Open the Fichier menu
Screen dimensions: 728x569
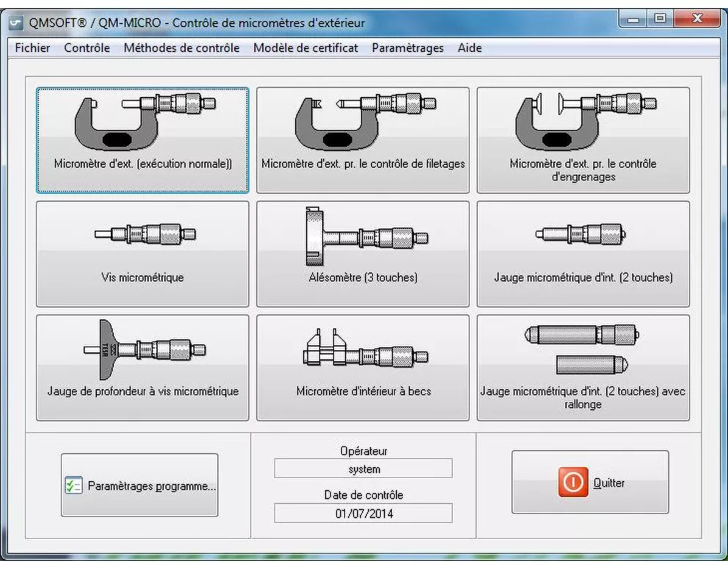tap(32, 48)
